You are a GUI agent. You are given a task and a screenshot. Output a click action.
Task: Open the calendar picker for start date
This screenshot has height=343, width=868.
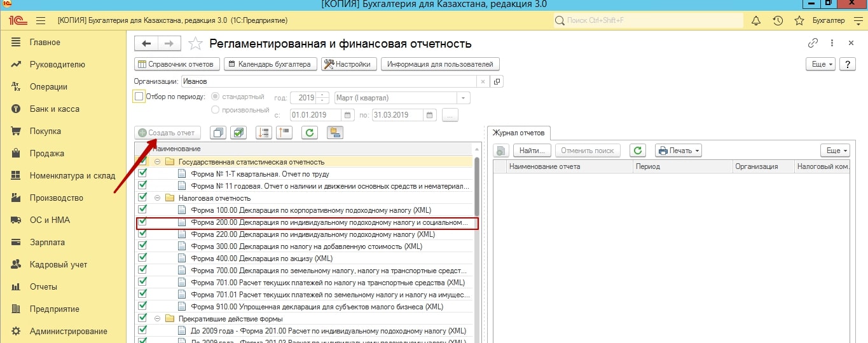[347, 116]
